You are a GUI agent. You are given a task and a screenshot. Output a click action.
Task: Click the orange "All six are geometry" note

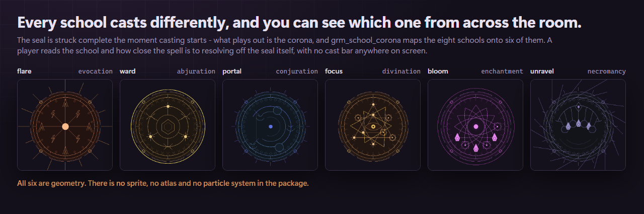163,183
